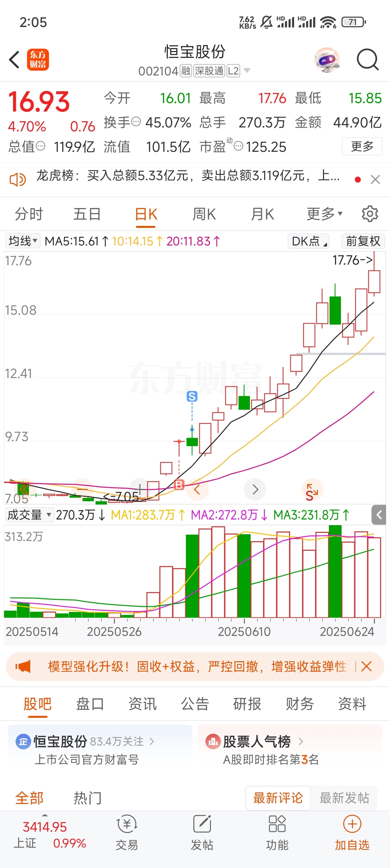Select the 全部 posts filter
The width and height of the screenshot is (390, 868).
tap(29, 798)
